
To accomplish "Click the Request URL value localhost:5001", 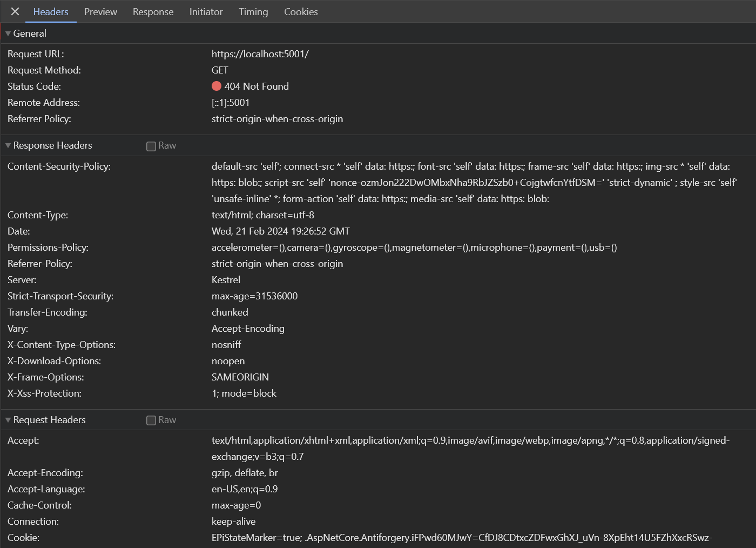I will point(260,54).
